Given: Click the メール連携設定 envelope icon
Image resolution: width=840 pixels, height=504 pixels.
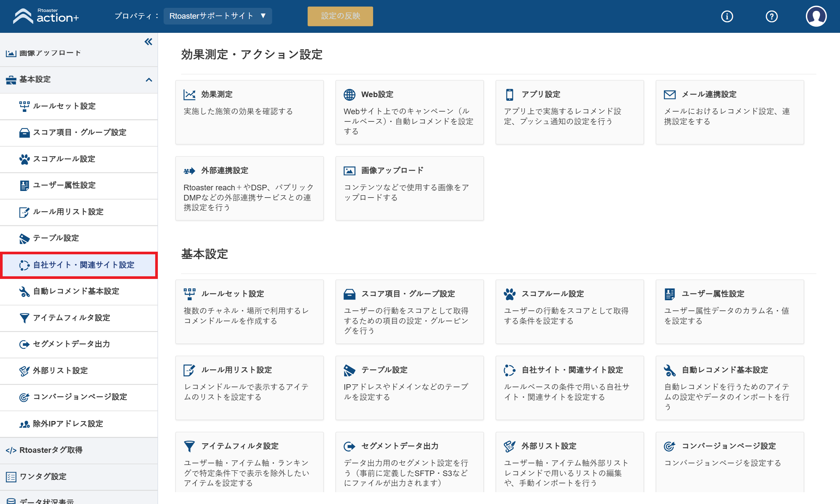Looking at the screenshot, I should coord(670,94).
